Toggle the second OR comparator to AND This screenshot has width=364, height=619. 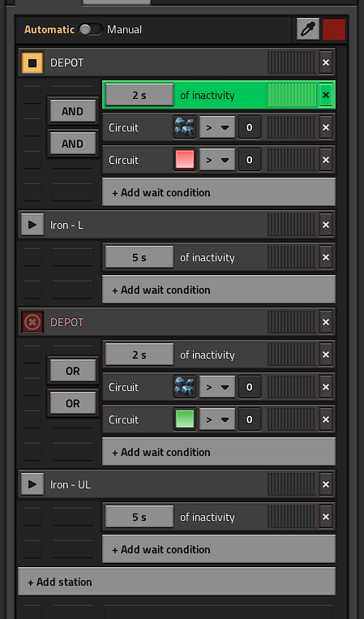tap(73, 403)
